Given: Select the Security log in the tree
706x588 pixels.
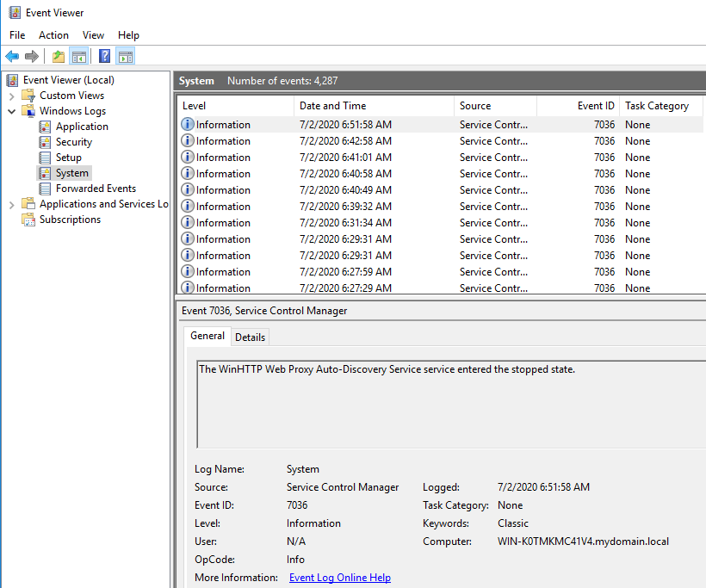Looking at the screenshot, I should [73, 142].
